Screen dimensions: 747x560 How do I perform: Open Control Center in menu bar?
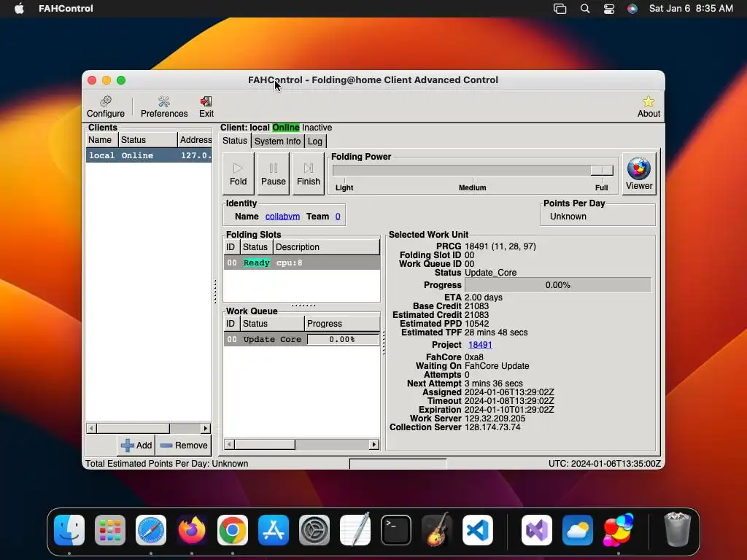click(x=608, y=9)
